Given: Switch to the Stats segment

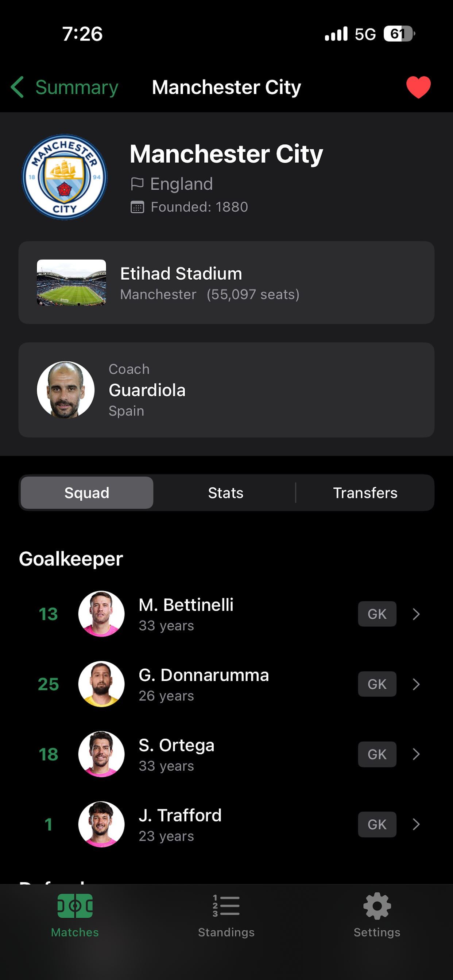Looking at the screenshot, I should pos(226,493).
